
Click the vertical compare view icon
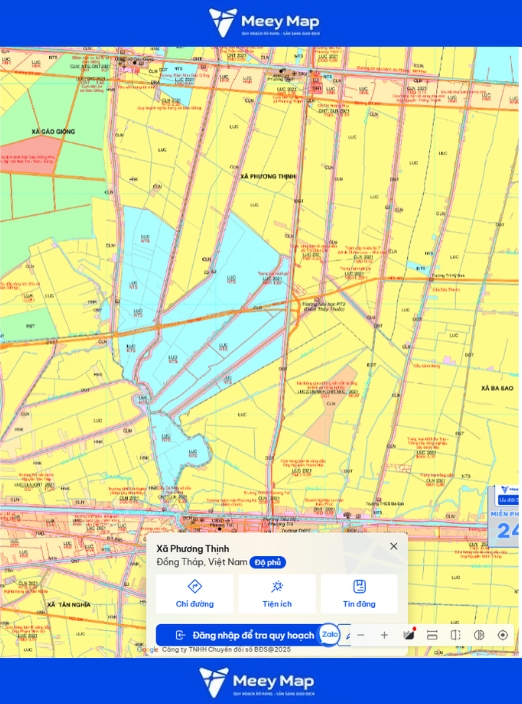[456, 635]
